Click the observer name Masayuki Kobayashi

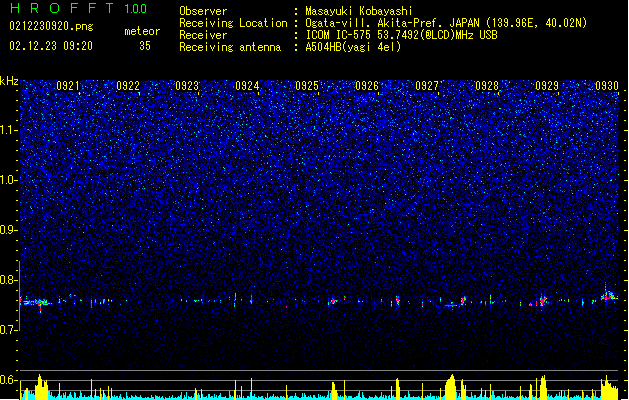(359, 11)
